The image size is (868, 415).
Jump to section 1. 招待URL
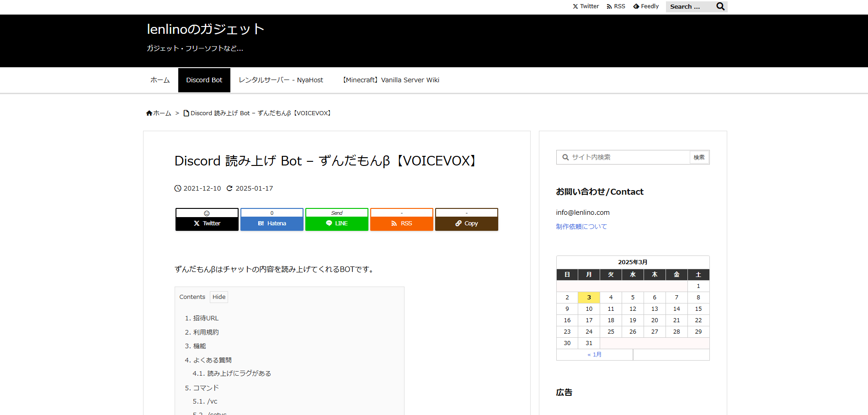coord(202,318)
